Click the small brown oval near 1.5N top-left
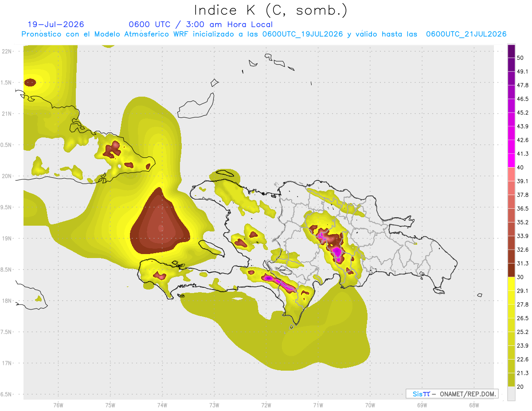Screen dimensions: 532x411 point(30,82)
